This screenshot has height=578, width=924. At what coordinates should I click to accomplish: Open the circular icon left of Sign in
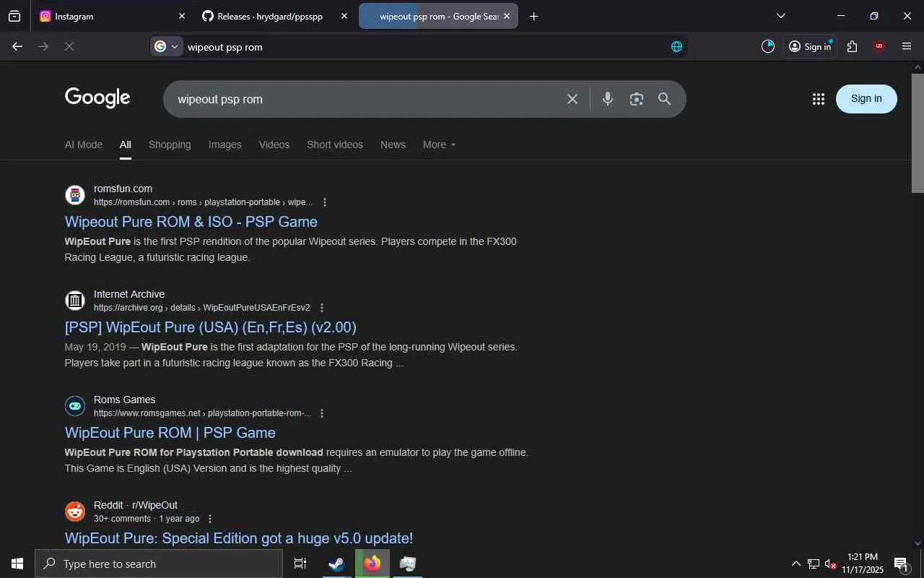point(768,46)
